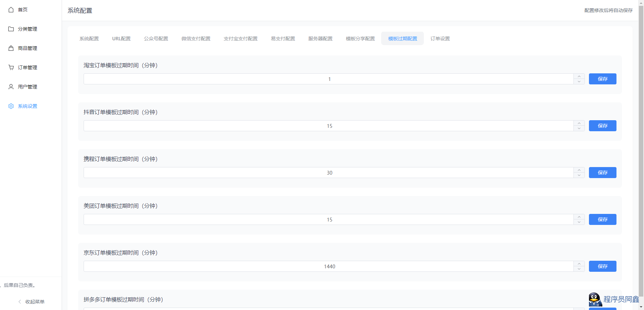Open 订单管理 cart icon
This screenshot has width=644, height=310.
click(11, 68)
